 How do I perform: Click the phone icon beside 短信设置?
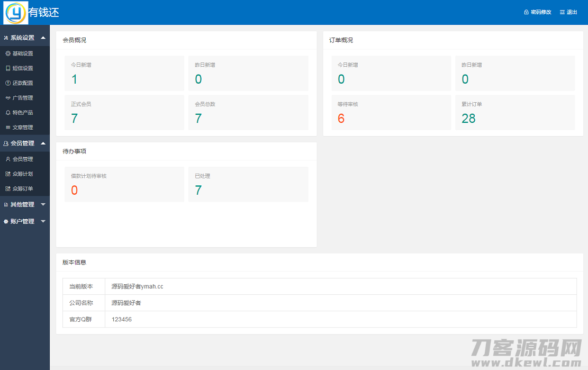coord(8,68)
